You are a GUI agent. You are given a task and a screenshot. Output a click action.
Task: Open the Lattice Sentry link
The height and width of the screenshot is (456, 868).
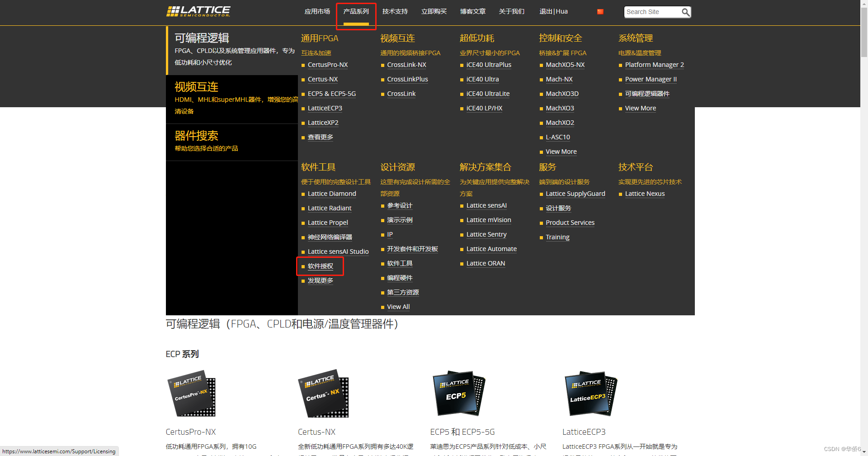tap(486, 235)
